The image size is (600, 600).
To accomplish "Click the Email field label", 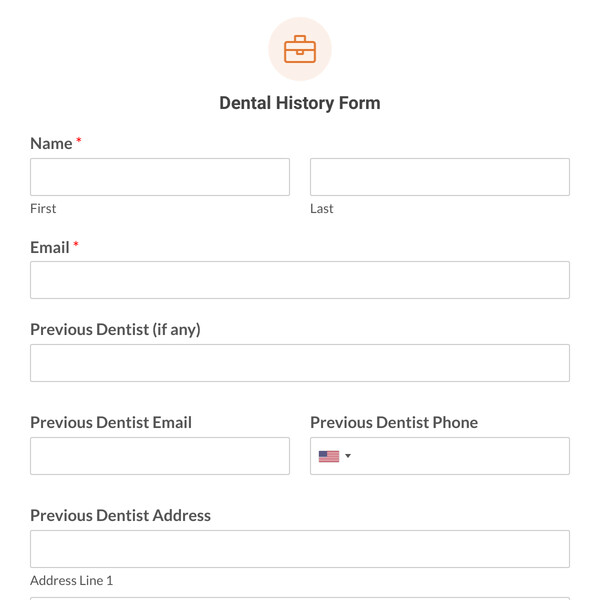I will click(50, 247).
